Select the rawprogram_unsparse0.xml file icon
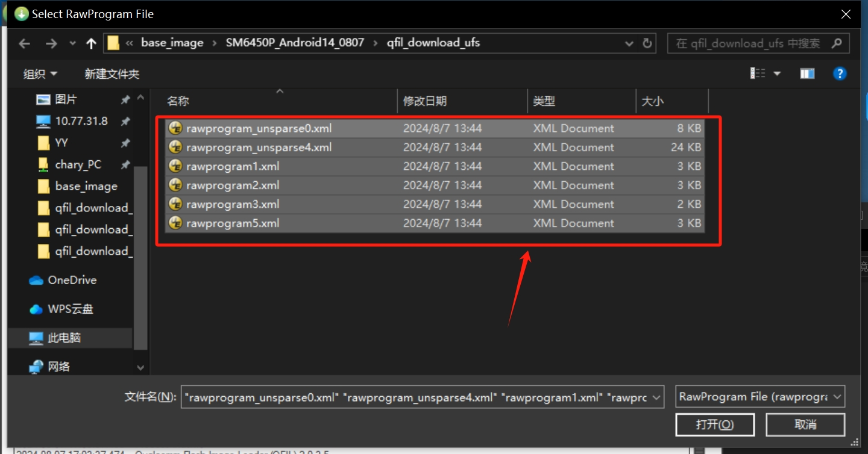Image resolution: width=868 pixels, height=454 pixels. [x=175, y=128]
